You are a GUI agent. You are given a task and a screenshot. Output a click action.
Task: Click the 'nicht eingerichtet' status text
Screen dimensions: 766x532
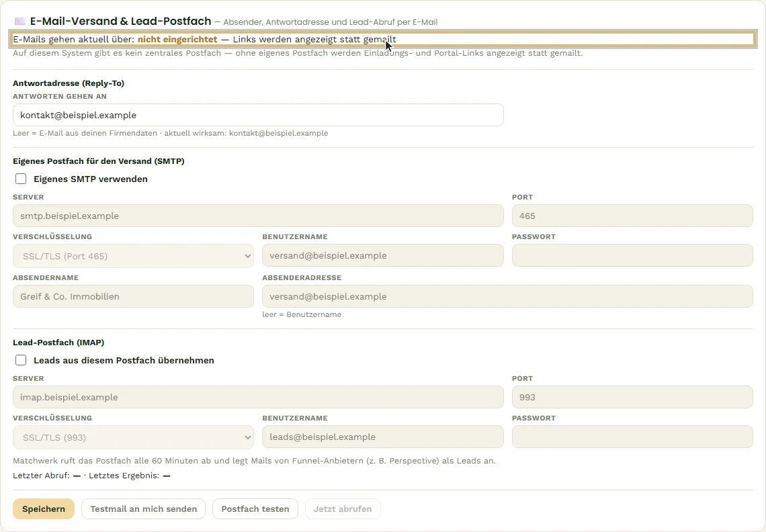point(177,39)
